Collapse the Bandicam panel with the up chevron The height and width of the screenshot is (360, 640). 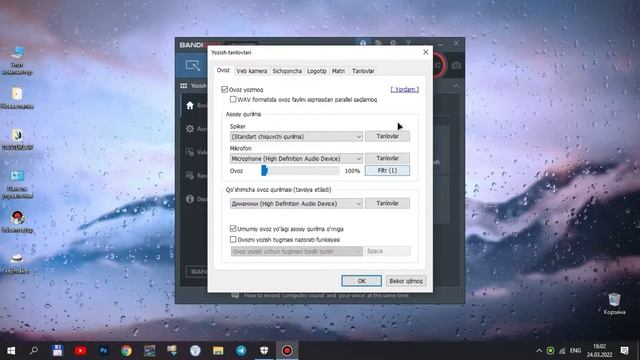pos(456,86)
